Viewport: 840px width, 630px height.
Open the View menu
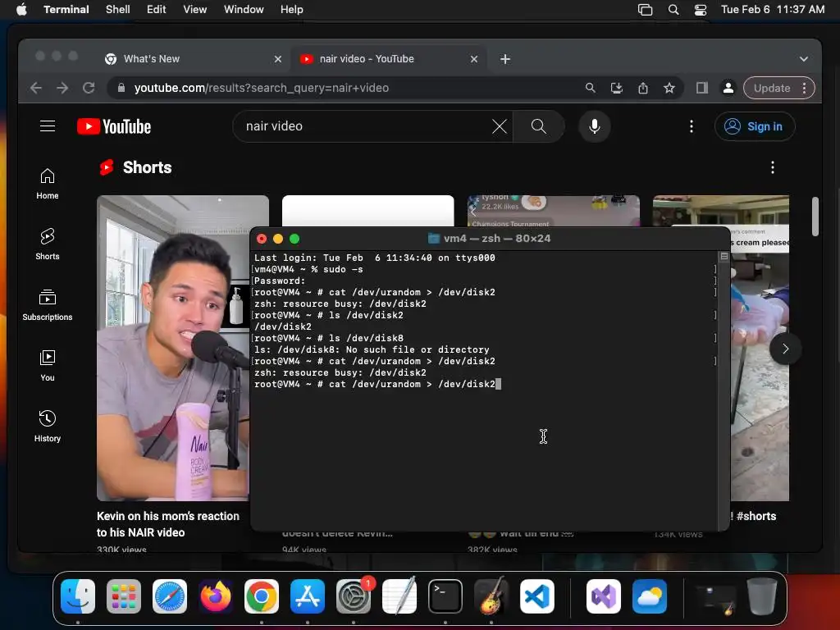[195, 9]
